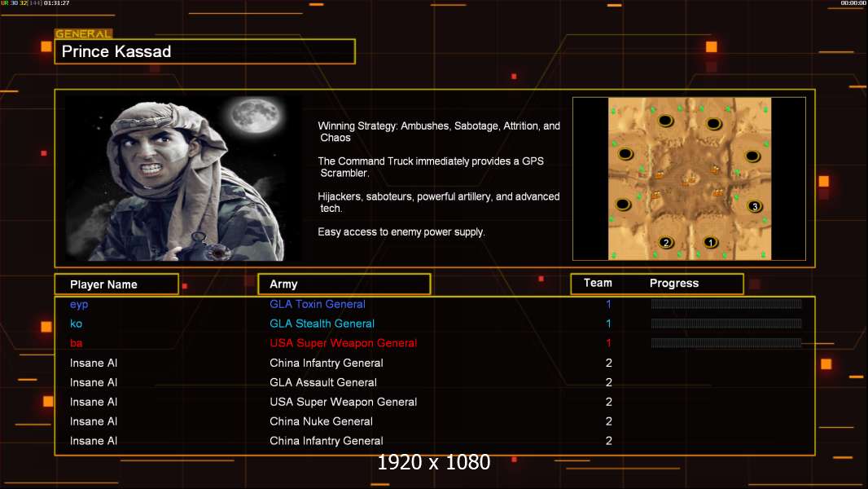Click start position 2 on the map
This screenshot has height=489, width=868.
click(x=666, y=243)
